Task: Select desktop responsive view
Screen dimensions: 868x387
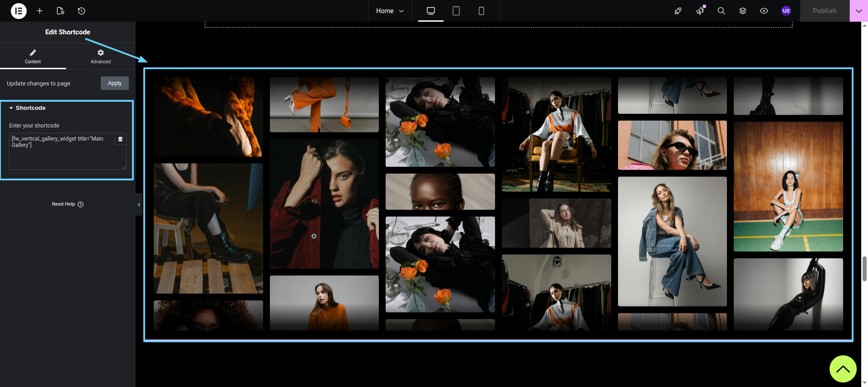Action: 430,11
